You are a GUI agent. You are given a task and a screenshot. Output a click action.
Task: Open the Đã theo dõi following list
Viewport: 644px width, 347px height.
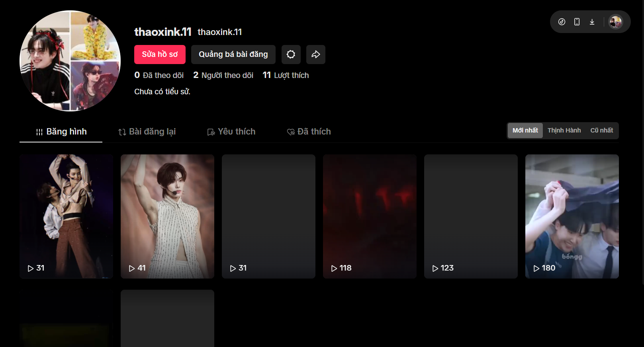tap(159, 75)
